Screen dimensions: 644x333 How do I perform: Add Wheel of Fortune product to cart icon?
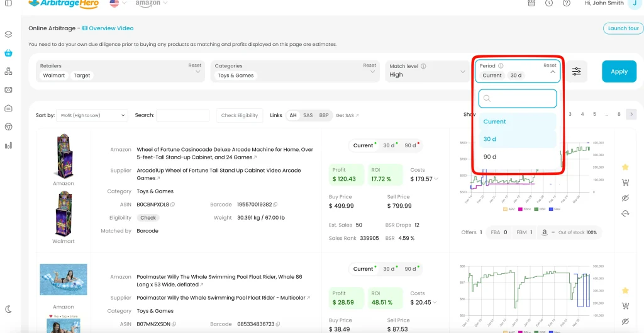625,183
